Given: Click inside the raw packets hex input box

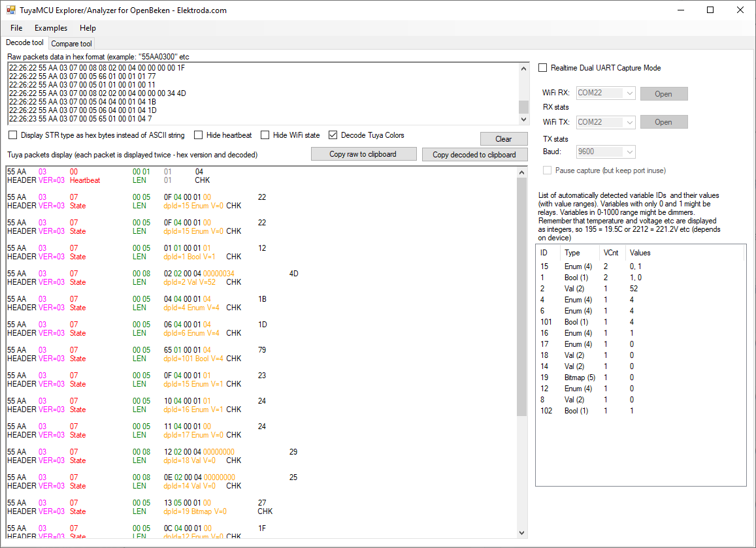Looking at the screenshot, I should [x=261, y=93].
